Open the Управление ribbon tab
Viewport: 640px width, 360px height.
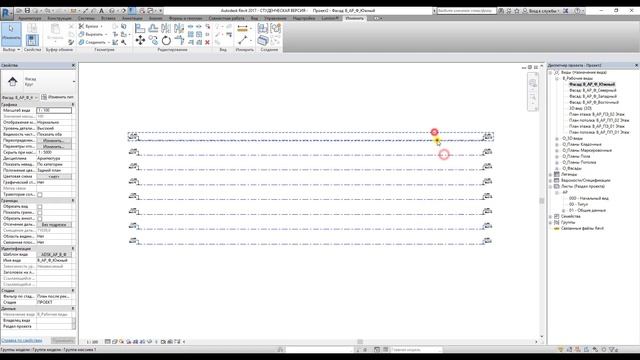(275, 18)
